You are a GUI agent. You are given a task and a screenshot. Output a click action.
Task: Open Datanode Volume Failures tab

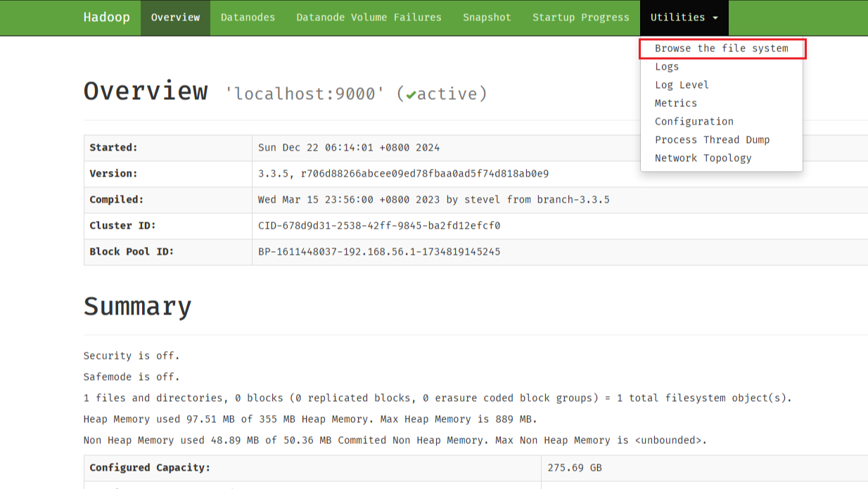369,18
